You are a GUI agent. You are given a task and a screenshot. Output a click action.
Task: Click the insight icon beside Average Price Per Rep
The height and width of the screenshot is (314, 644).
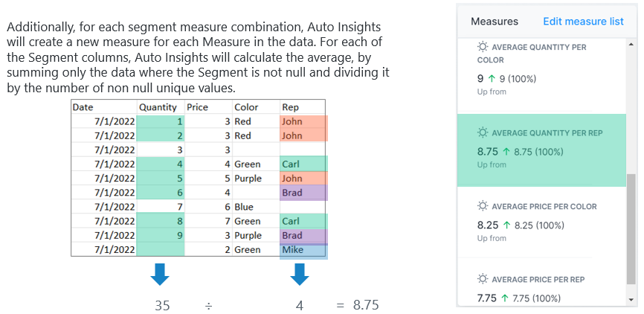tap(482, 280)
